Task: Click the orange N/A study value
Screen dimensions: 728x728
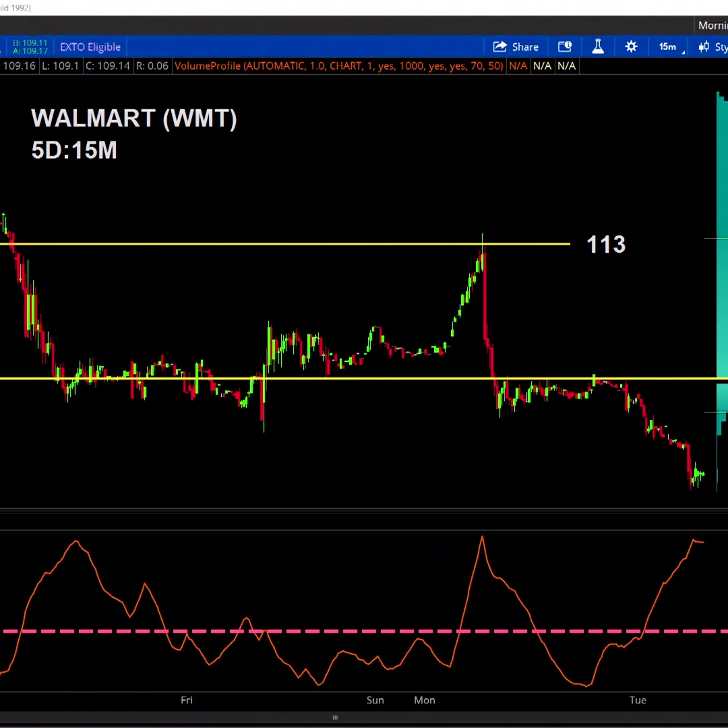Action: pos(518,66)
